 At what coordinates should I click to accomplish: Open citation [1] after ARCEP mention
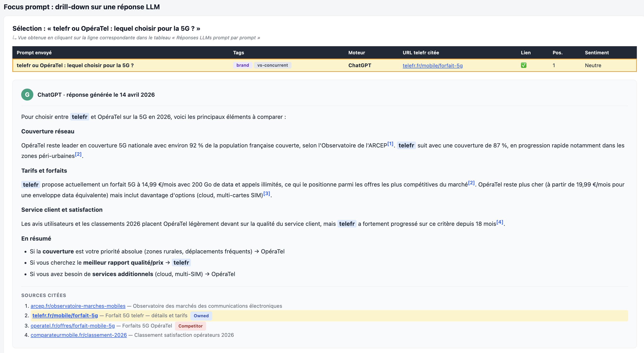[x=390, y=144]
